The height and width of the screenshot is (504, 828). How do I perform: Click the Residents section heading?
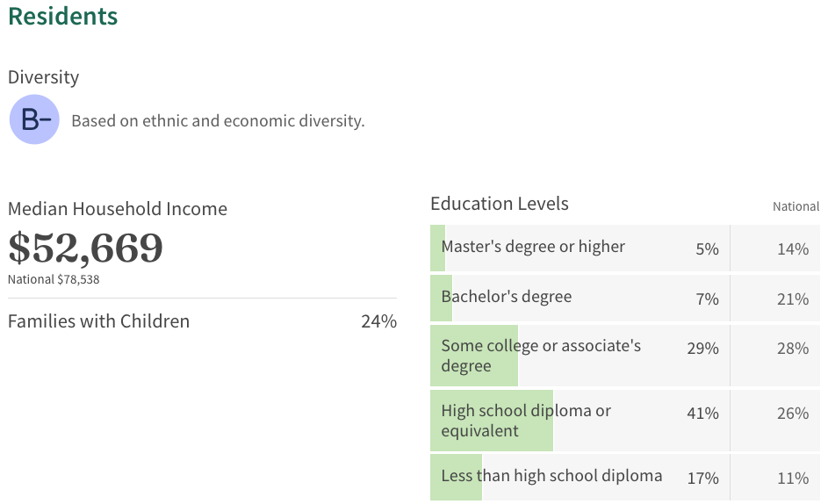[x=63, y=16]
